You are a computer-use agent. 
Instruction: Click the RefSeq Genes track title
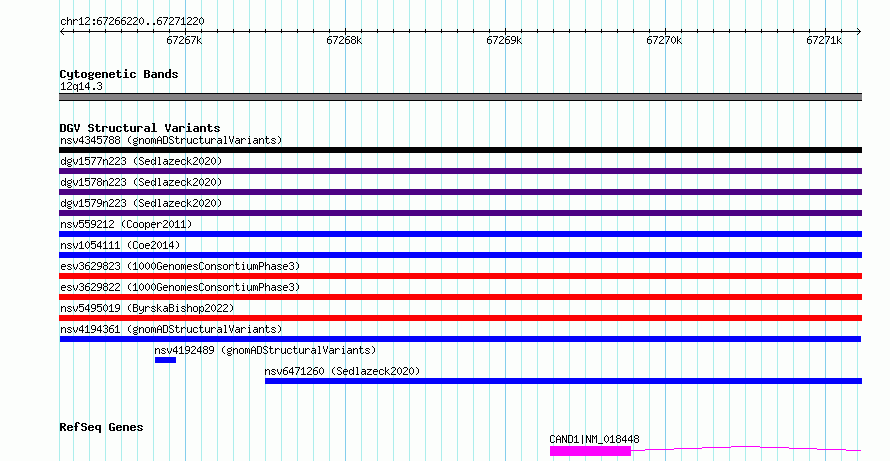pyautogui.click(x=101, y=427)
